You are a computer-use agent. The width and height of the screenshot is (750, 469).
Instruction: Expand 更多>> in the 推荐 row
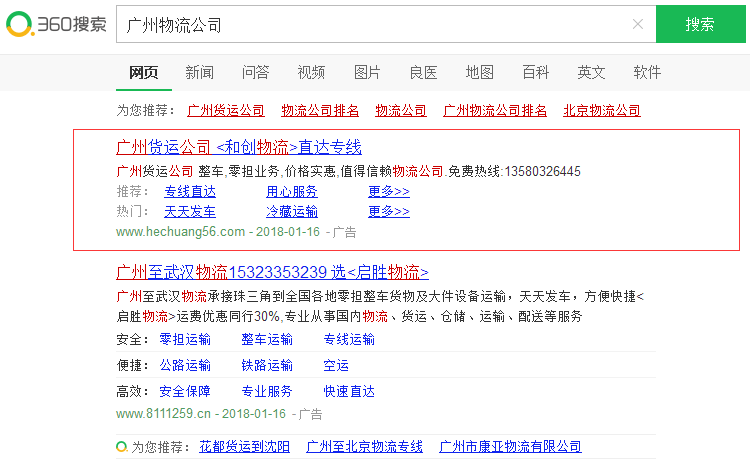388,191
